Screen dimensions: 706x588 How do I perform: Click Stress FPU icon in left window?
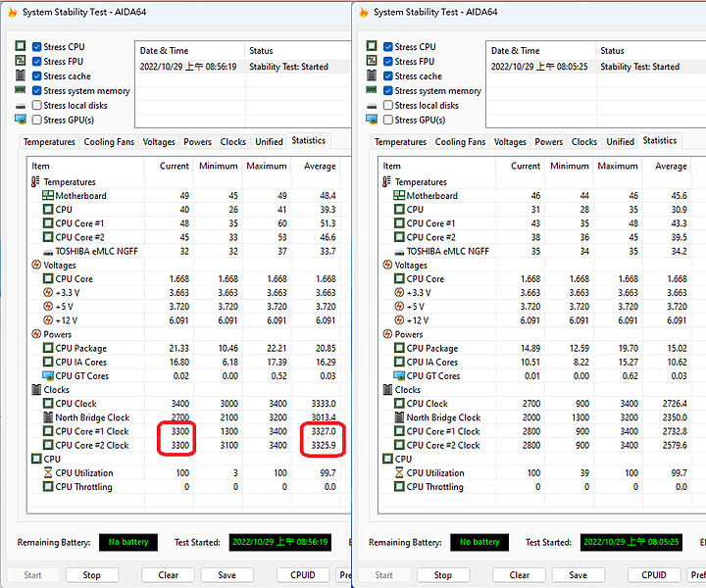tap(21, 61)
